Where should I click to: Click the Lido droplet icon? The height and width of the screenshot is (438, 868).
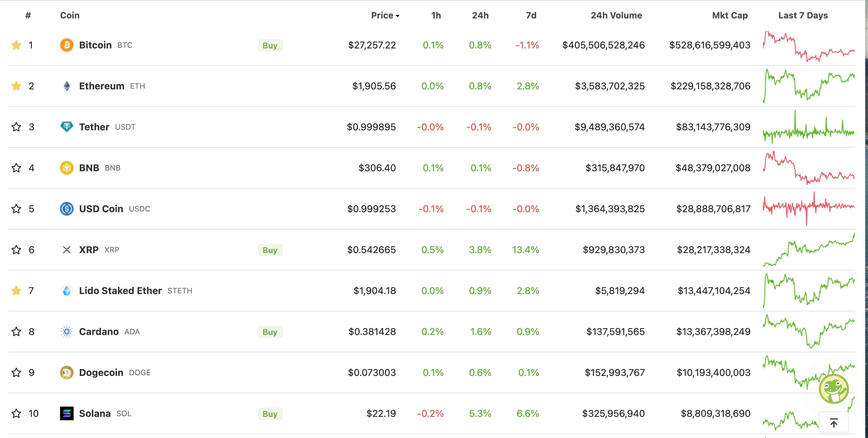point(67,291)
